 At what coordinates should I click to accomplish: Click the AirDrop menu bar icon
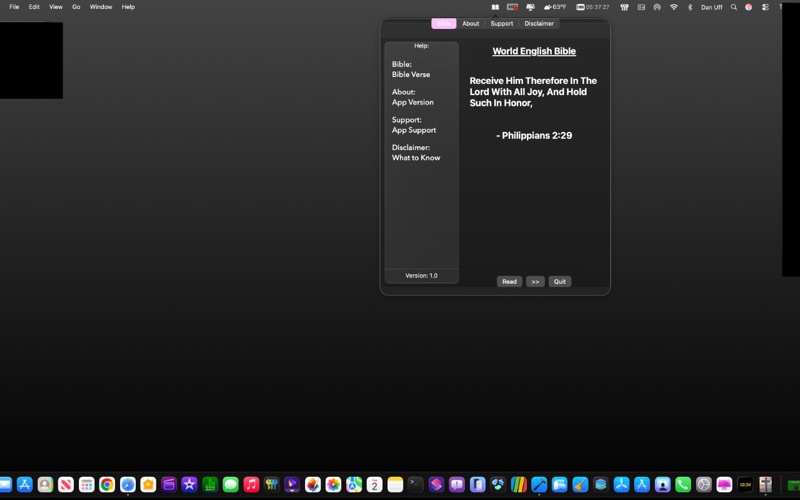657,7
